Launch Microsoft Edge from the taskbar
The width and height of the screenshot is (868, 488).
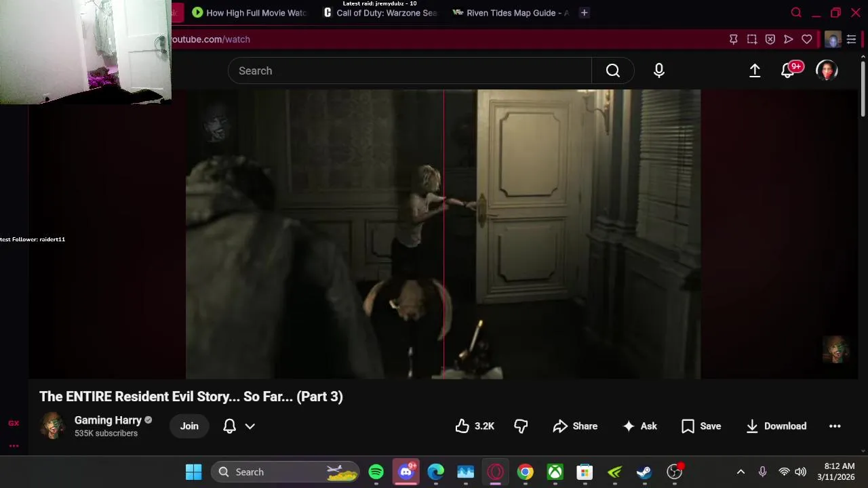(x=436, y=472)
